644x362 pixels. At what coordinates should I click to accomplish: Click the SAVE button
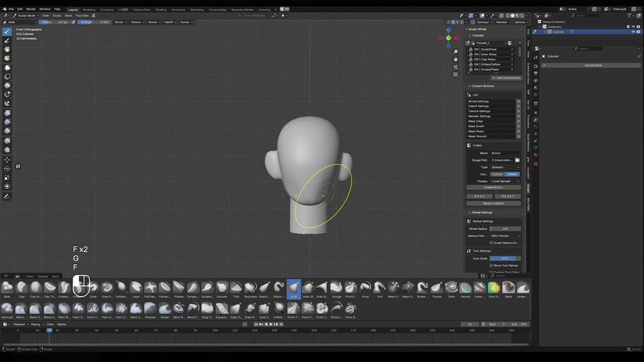tap(480, 196)
